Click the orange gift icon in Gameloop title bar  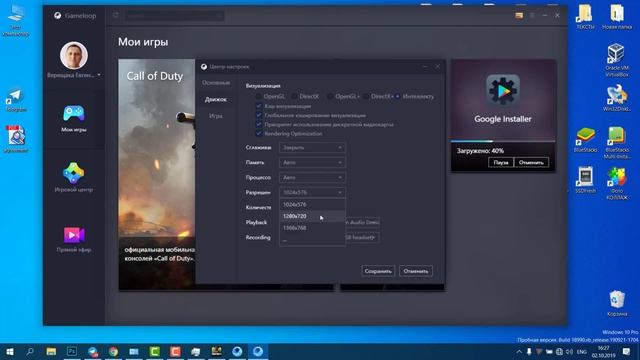(519, 16)
